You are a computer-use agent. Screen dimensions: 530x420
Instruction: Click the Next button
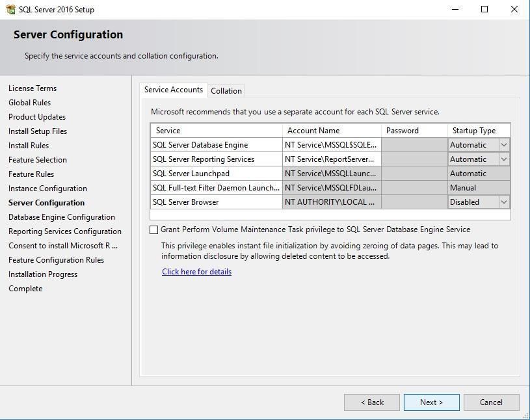(x=431, y=402)
